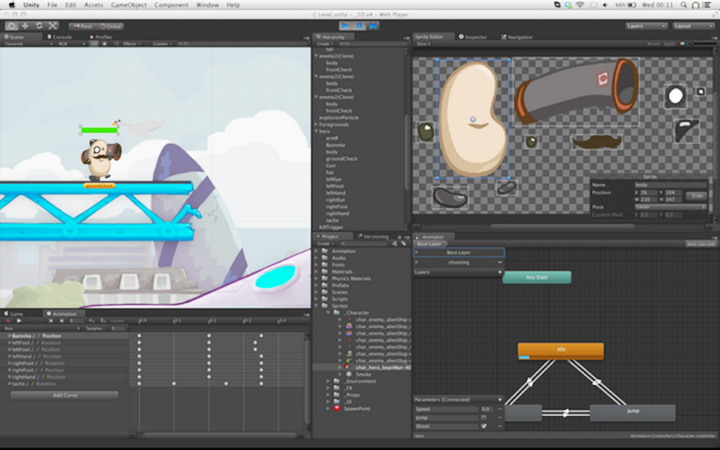Play the animation clip in Animation panel

(19, 321)
